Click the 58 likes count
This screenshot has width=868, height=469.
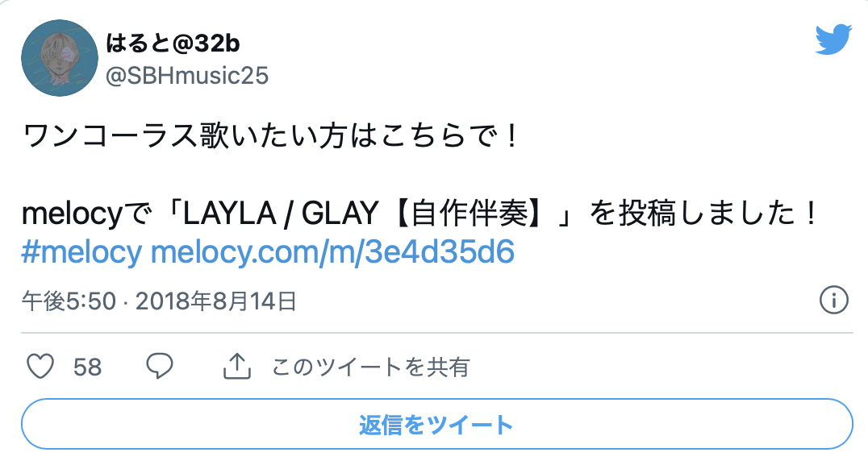click(87, 367)
